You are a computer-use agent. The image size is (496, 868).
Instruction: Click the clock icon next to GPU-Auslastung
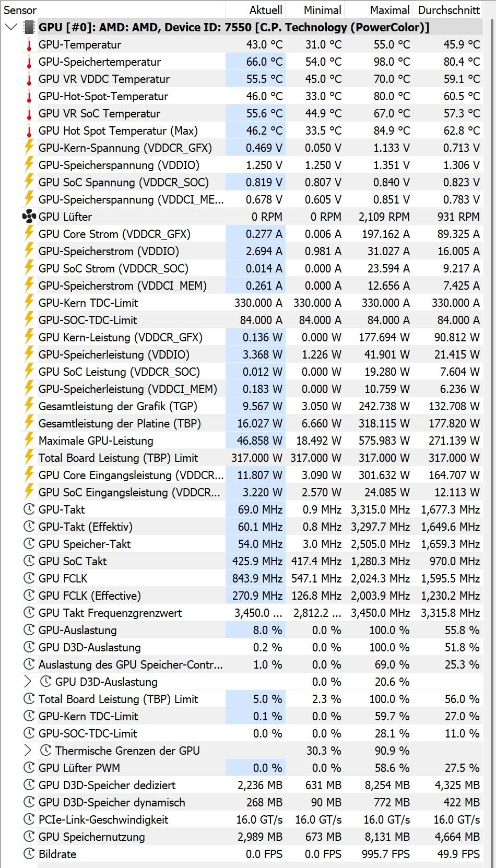29,630
